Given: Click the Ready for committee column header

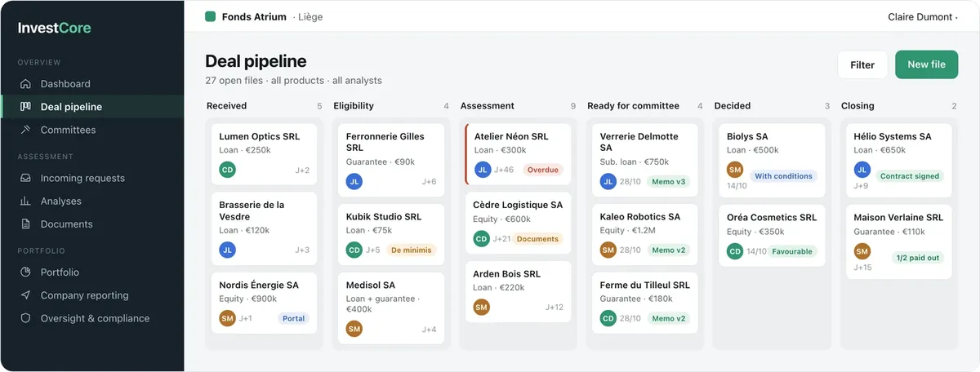Looking at the screenshot, I should [633, 106].
